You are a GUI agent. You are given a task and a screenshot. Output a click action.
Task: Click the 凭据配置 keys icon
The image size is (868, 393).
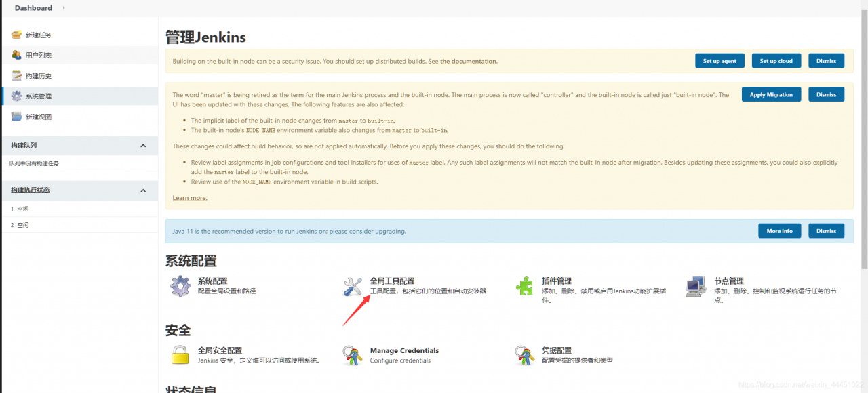(x=525, y=355)
